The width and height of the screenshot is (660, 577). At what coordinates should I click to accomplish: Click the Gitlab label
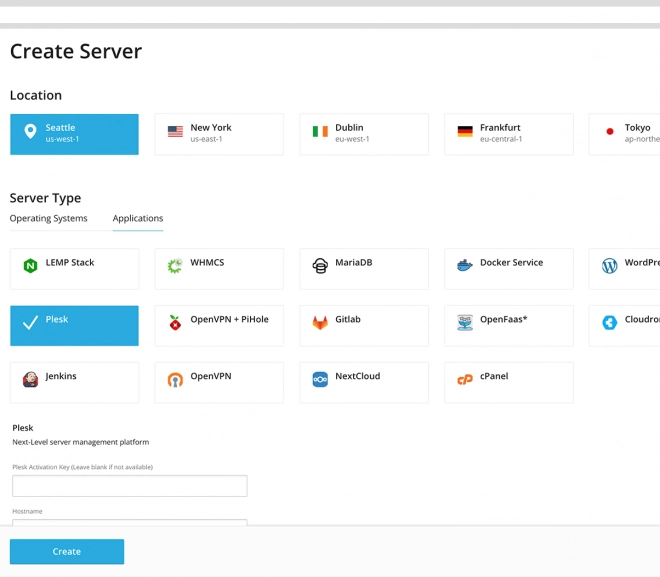tap(348, 319)
